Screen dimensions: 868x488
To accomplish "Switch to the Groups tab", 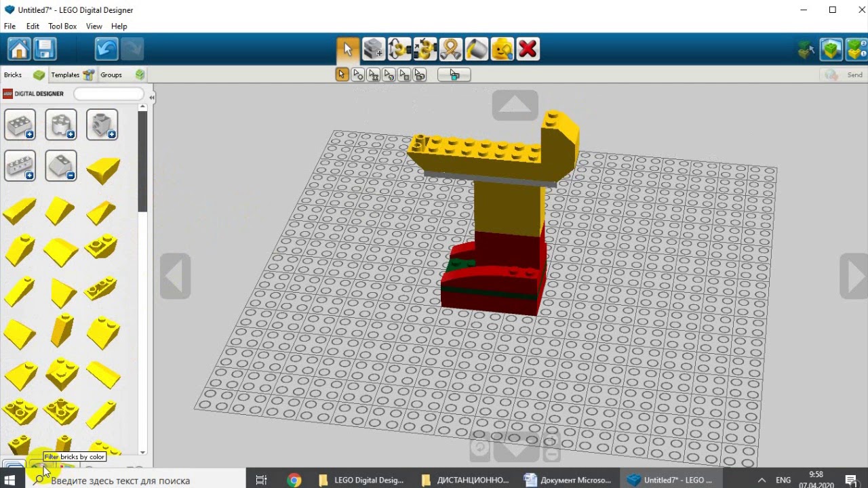I will 122,75.
